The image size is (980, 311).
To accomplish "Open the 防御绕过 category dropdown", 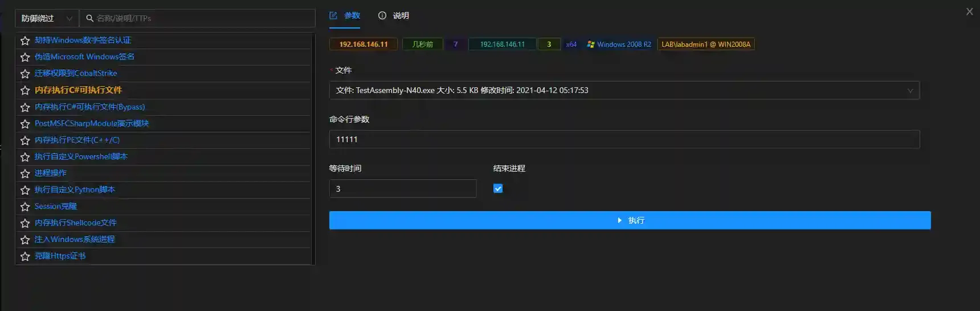I will [x=47, y=18].
